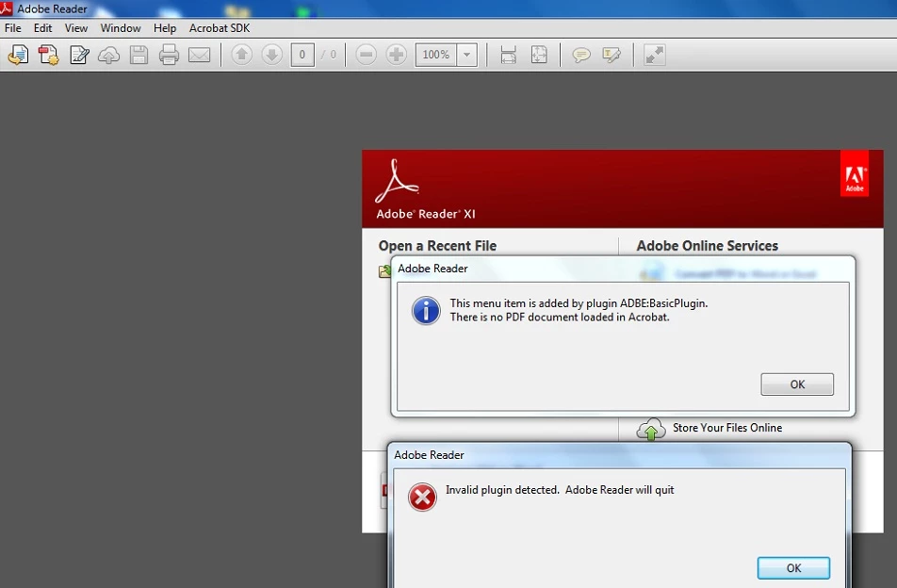897x588 pixels.
Task: Click the Store Your Files Online link
Action: coord(727,428)
